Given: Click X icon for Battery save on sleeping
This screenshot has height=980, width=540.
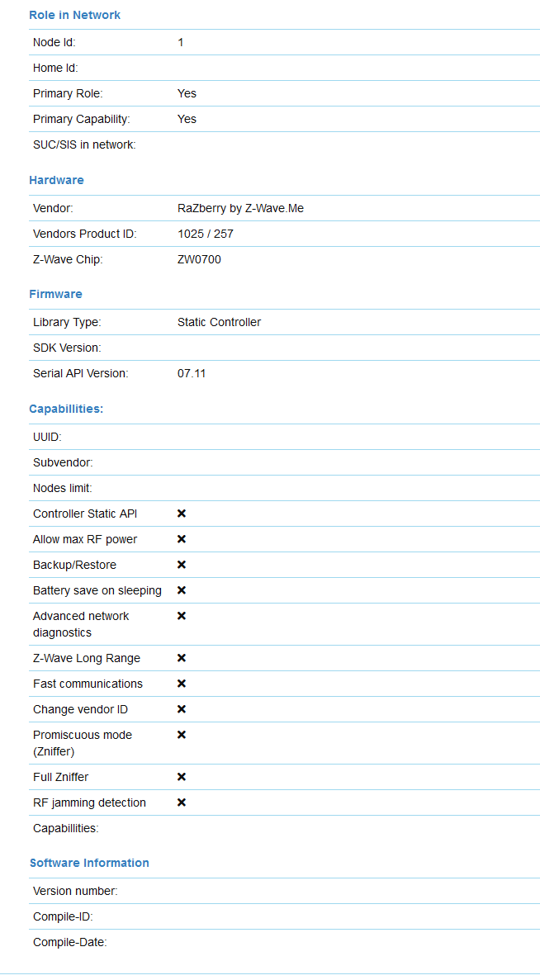Looking at the screenshot, I should coord(182,590).
